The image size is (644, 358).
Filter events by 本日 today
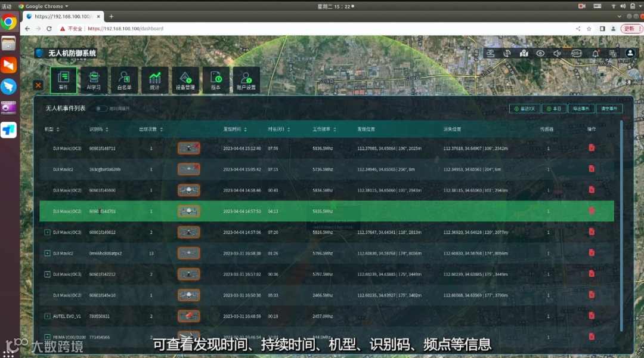coord(553,109)
